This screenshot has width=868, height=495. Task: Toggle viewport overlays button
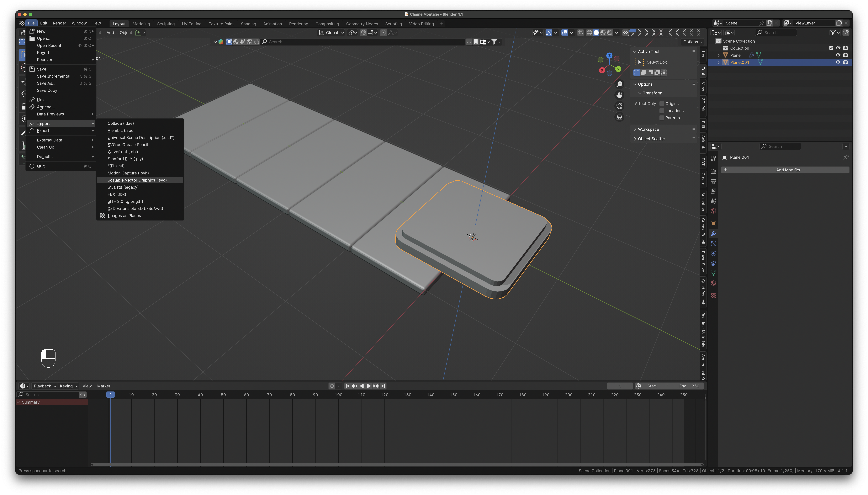[564, 33]
